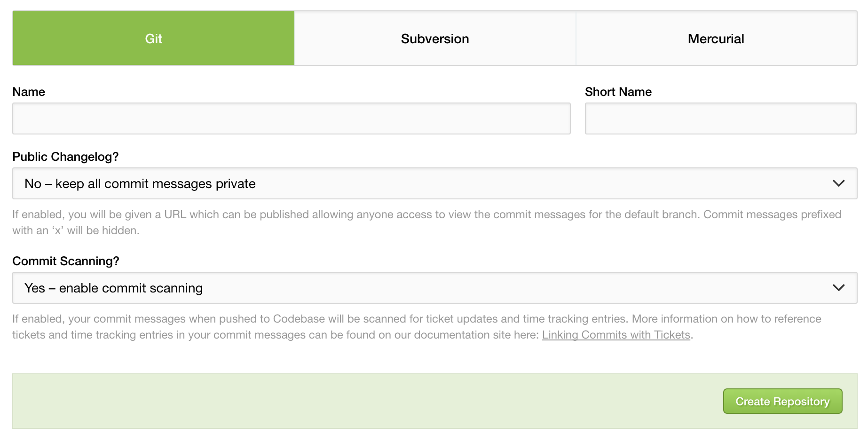Click the Public Changelog? label

(65, 157)
